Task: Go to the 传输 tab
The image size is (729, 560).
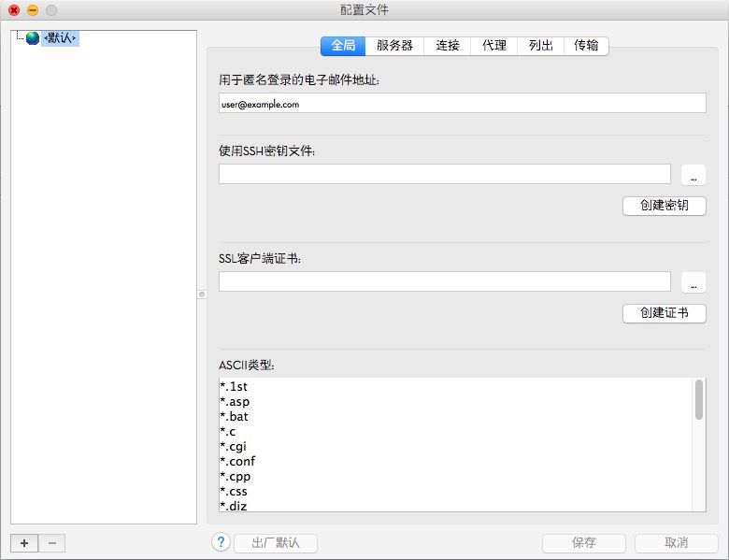Action: point(586,46)
